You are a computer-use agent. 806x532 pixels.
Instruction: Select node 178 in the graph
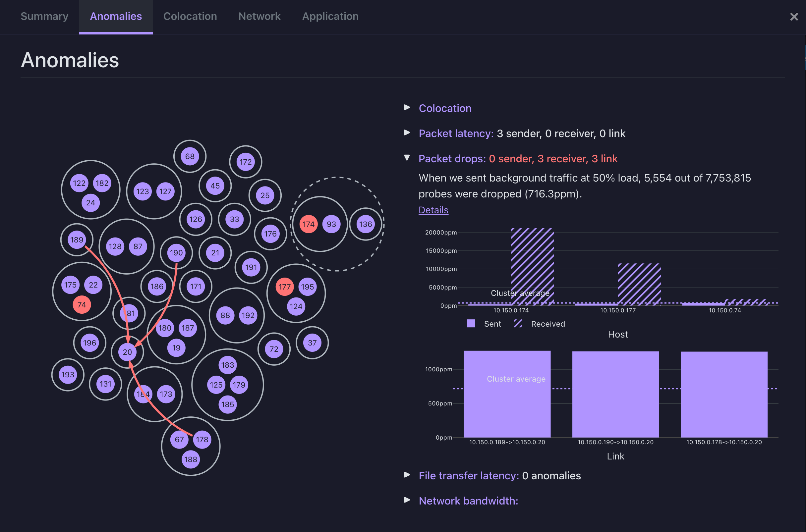click(202, 440)
